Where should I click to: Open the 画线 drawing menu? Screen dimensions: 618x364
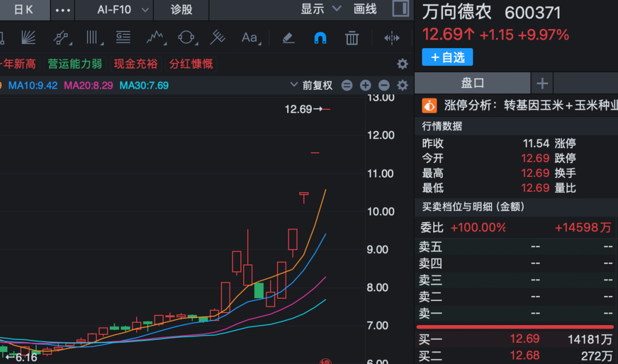(x=365, y=9)
